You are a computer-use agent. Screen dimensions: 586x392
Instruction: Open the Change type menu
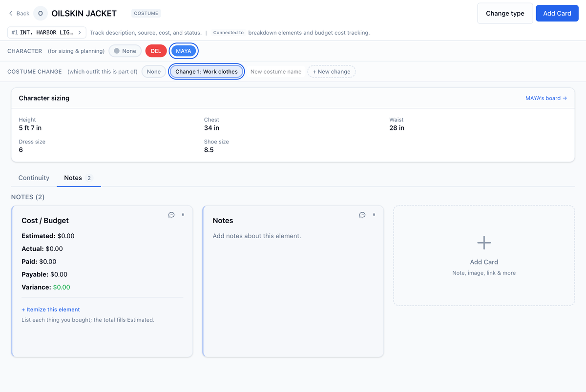coord(505,13)
